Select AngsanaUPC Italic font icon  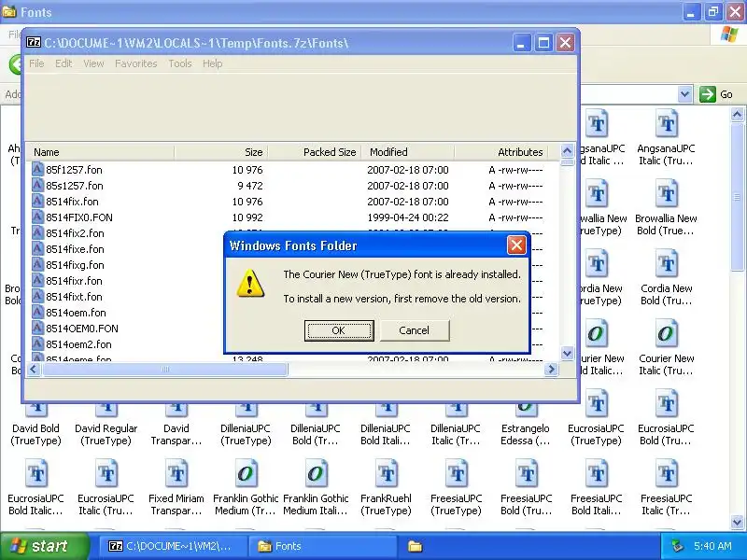(666, 124)
